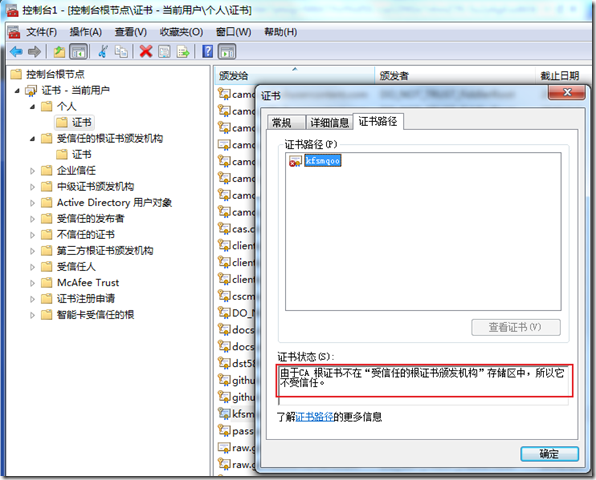Click the blue Help question mark icon
This screenshot has width=596, height=480.
(208, 51)
